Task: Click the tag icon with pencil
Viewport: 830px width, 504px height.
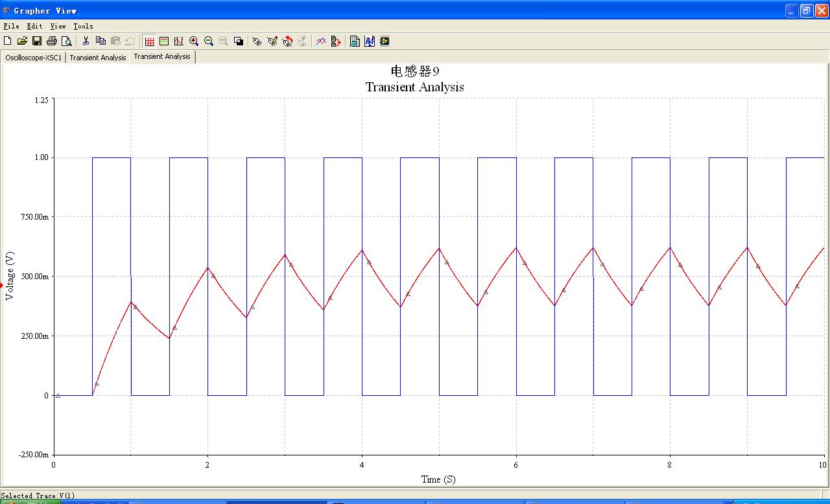Action: [272, 41]
